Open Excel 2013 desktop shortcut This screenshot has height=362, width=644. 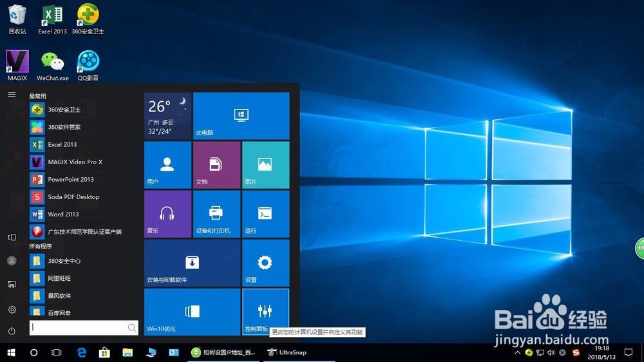(x=52, y=19)
